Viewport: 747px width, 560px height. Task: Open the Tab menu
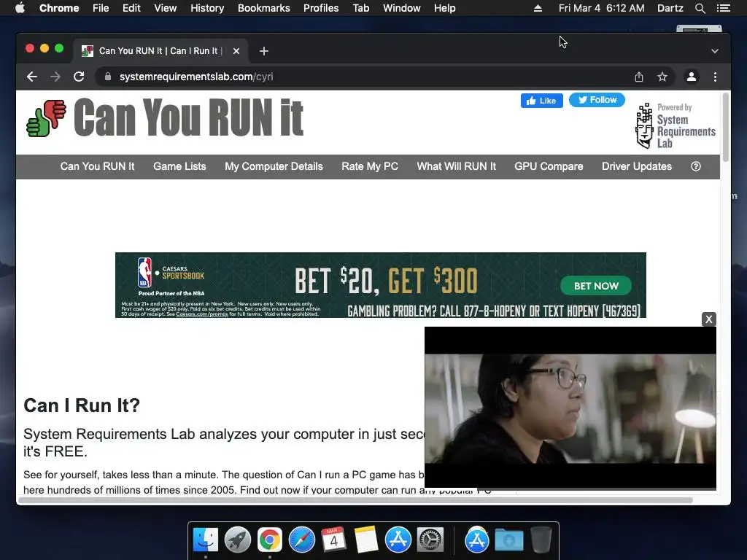pyautogui.click(x=360, y=8)
